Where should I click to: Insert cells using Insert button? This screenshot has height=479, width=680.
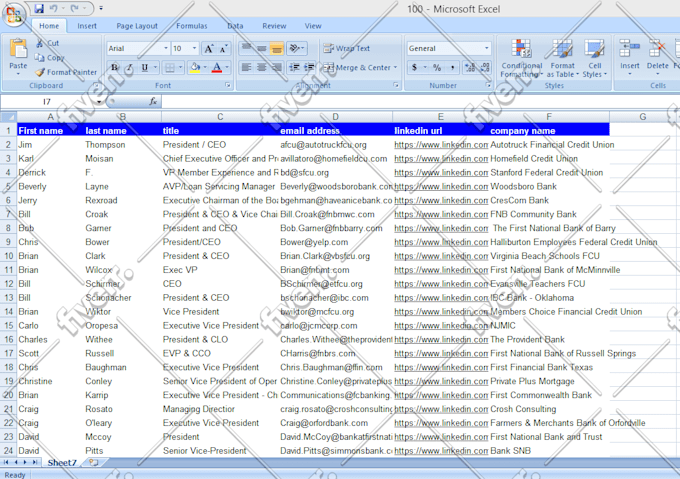(630, 56)
